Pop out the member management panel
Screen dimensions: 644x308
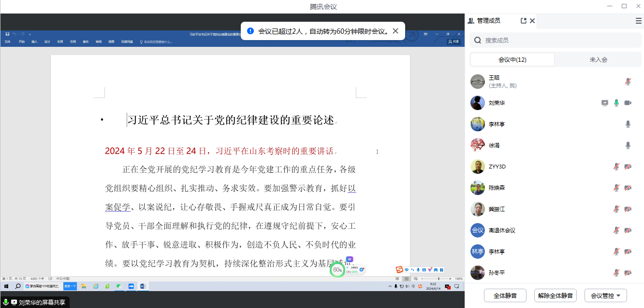point(523,21)
